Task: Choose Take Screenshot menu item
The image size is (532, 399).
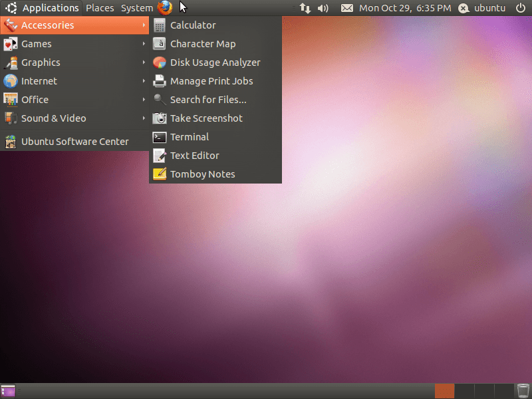Action: point(215,118)
